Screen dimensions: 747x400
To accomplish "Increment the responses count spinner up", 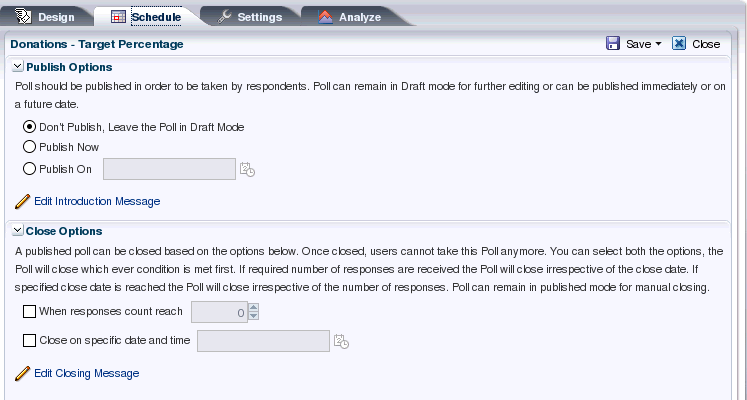I will (253, 308).
